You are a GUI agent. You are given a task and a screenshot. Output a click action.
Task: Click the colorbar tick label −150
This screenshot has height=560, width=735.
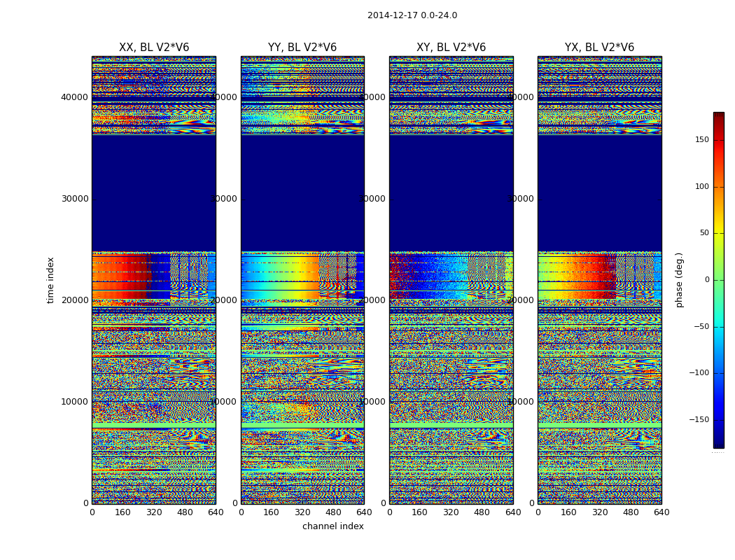coord(699,419)
